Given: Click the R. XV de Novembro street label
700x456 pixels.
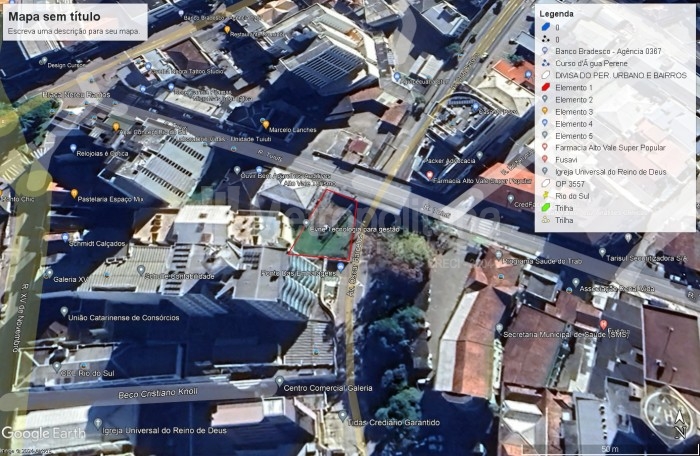Looking at the screenshot, I should point(20,318).
